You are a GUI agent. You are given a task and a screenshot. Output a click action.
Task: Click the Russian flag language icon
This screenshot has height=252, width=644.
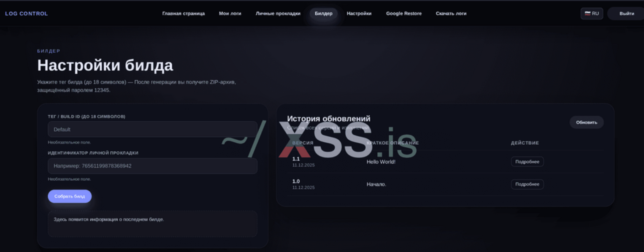click(x=587, y=14)
